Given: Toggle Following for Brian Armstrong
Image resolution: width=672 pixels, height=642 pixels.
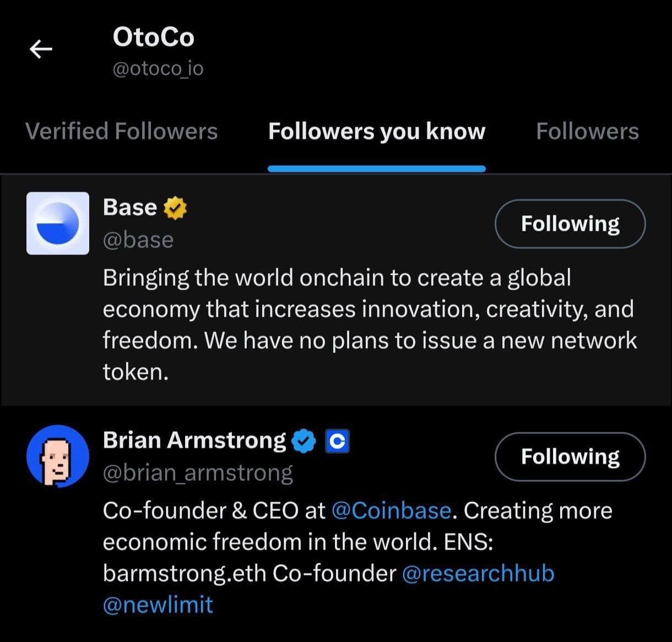Looking at the screenshot, I should [570, 456].
